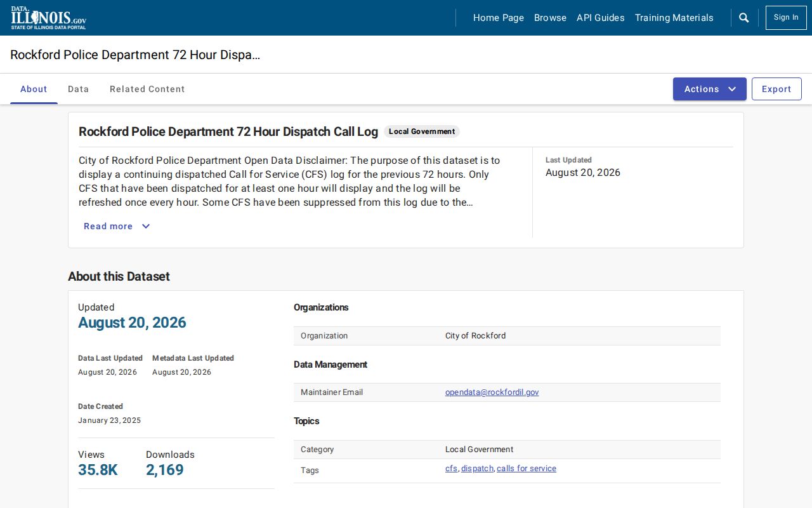Switch to the Related Content tab
The image size is (812, 508).
point(147,89)
